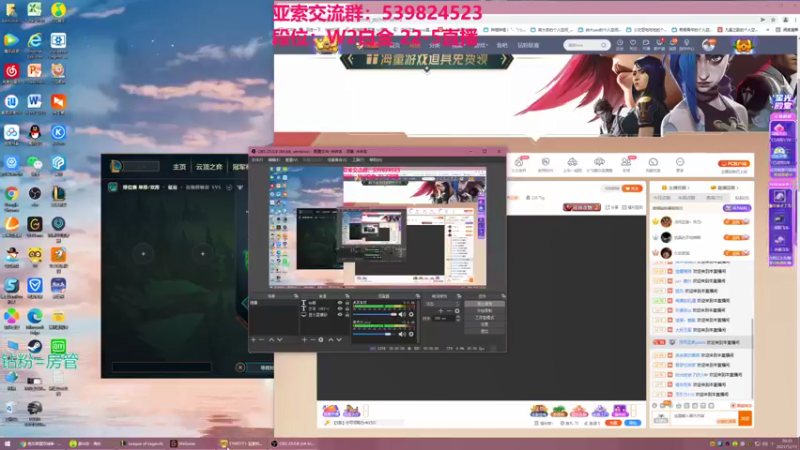Click the site search box at top
800x450 pixels.
coord(587,45)
